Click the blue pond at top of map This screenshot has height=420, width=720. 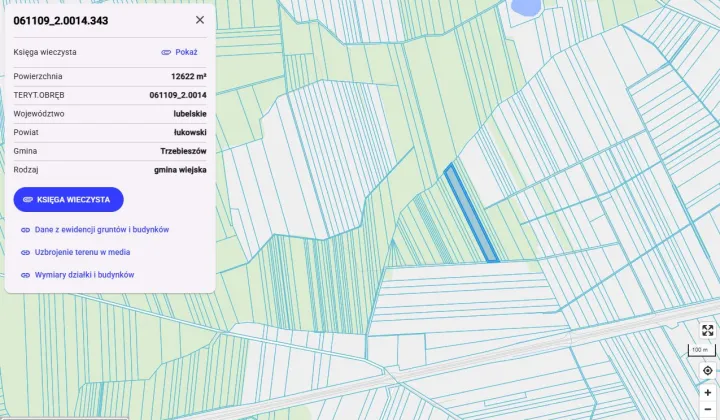526,6
